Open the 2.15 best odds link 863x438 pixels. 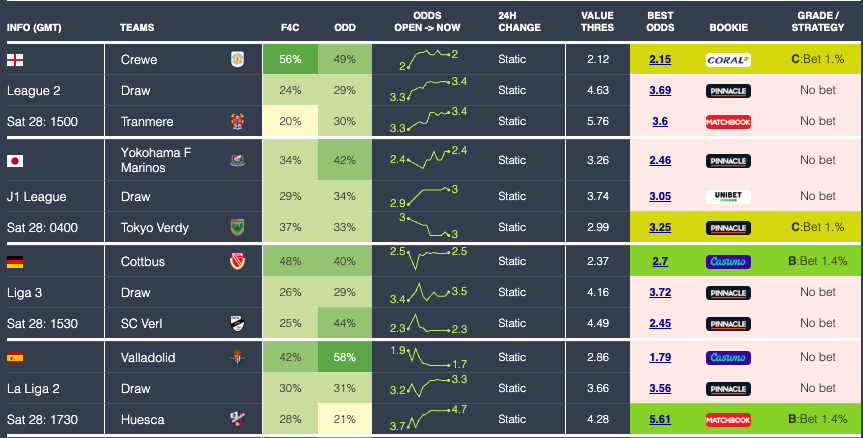(660, 60)
